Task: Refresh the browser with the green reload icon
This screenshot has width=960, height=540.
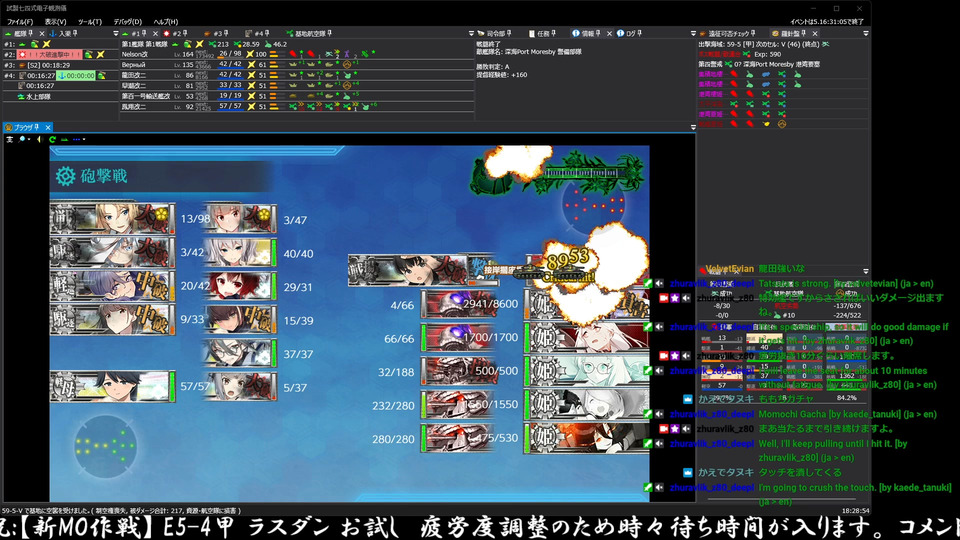Action: 53,140
